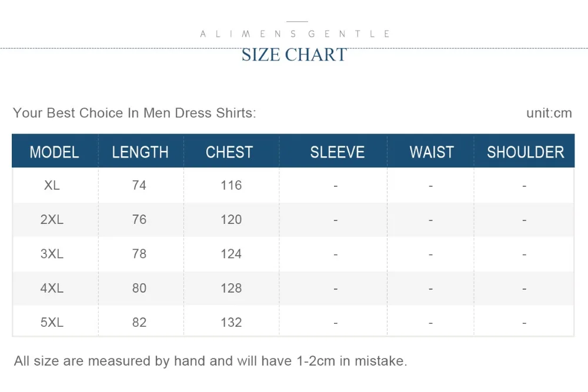Click the 2XL chest value 120
Image resolution: width=588 pixels, height=392 pixels.
pyautogui.click(x=231, y=220)
